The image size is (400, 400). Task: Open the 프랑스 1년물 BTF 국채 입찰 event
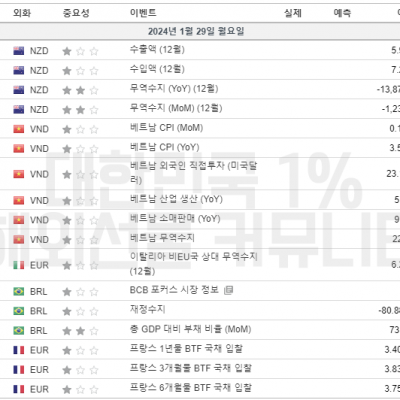tap(186, 349)
